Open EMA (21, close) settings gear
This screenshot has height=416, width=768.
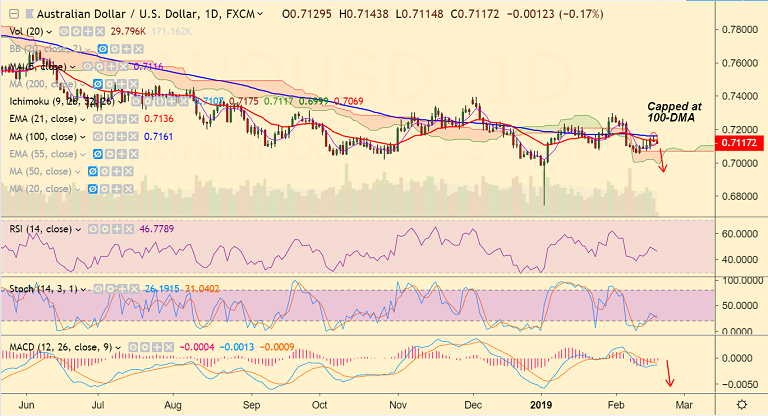click(110, 119)
